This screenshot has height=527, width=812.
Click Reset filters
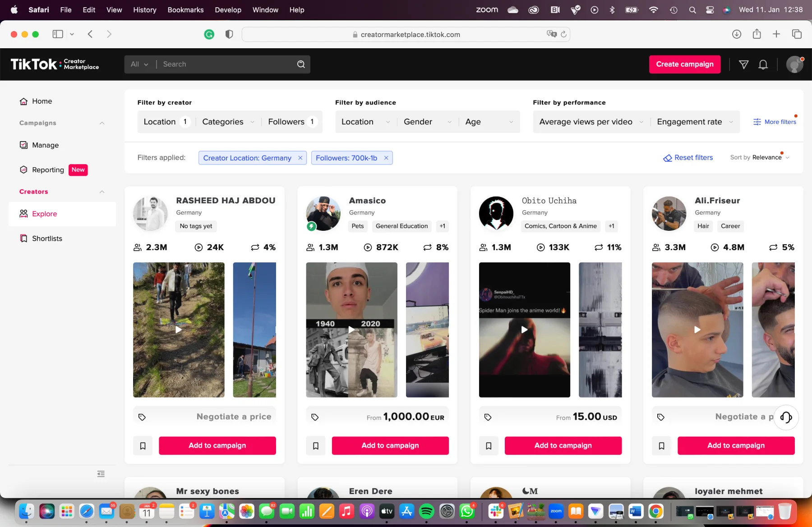pos(688,158)
